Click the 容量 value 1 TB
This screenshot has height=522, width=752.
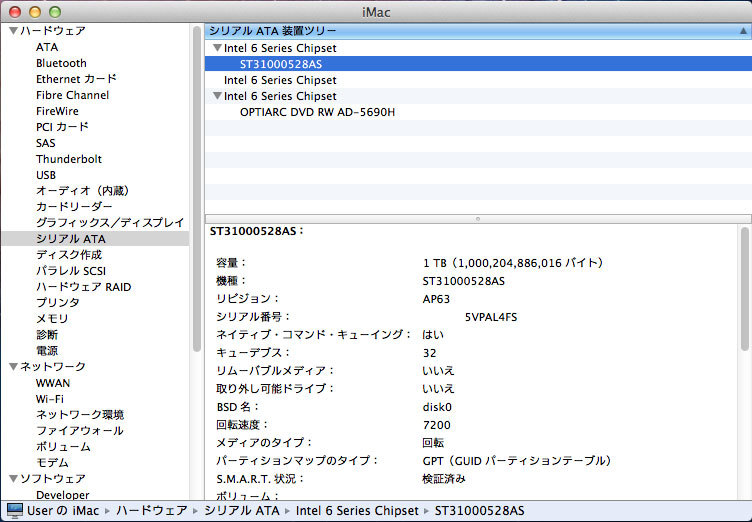[x=513, y=263]
